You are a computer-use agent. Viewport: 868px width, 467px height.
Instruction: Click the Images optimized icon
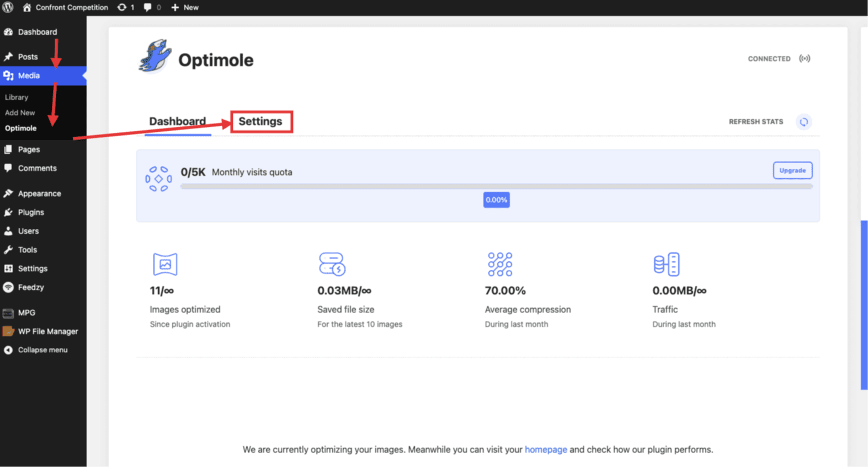coord(165,264)
